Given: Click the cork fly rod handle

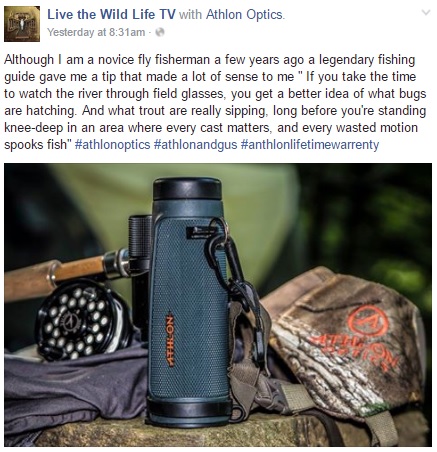Looking at the screenshot, I should pyautogui.click(x=55, y=277).
